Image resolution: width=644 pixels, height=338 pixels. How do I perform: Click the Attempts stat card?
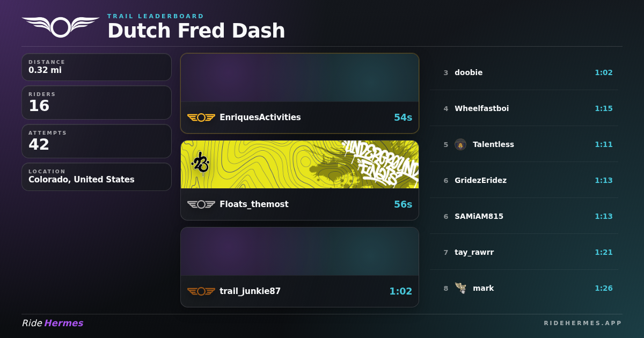coord(97,141)
